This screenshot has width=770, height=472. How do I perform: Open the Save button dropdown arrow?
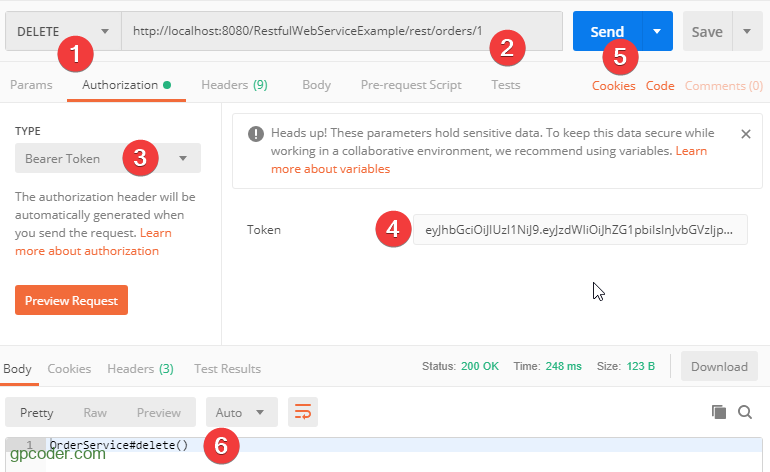[x=747, y=32]
